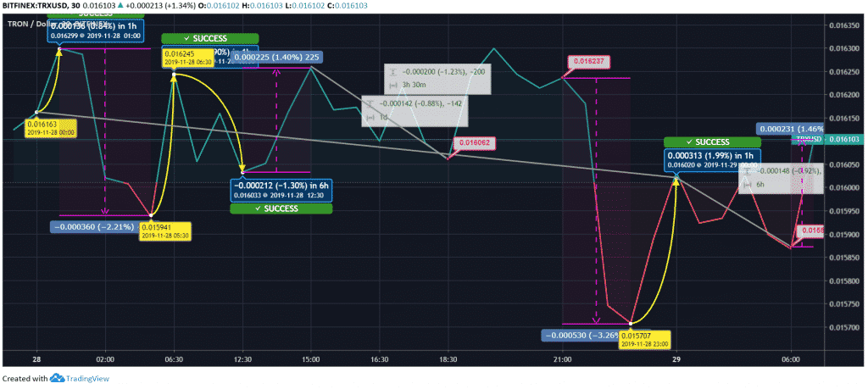Click the 0.000313 (1.99%) in 1h forecast label

pos(712,160)
